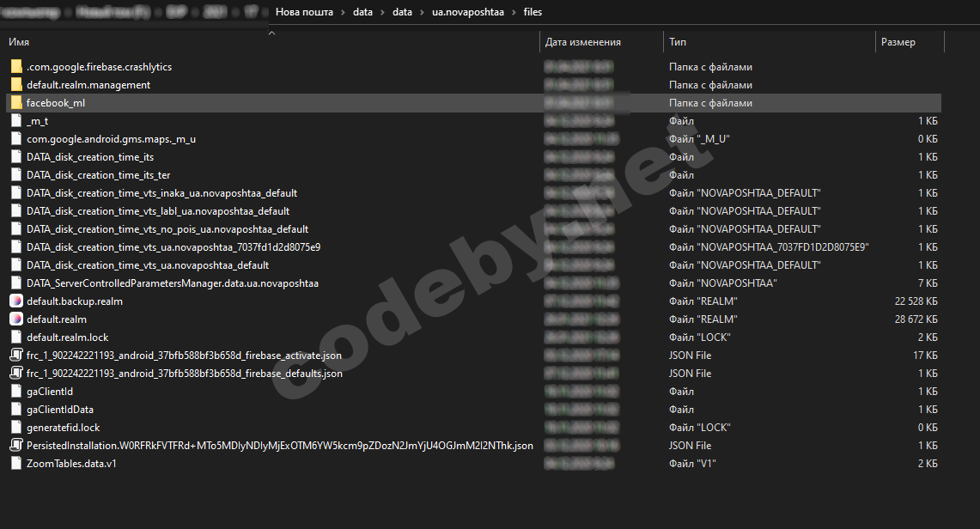The height and width of the screenshot is (529, 980).
Task: Select .com.google.firebase.crashlytics folder name
Action: (99, 67)
